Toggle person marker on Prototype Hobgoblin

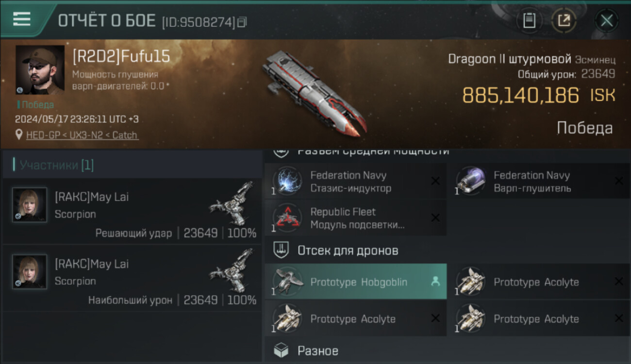tap(435, 281)
